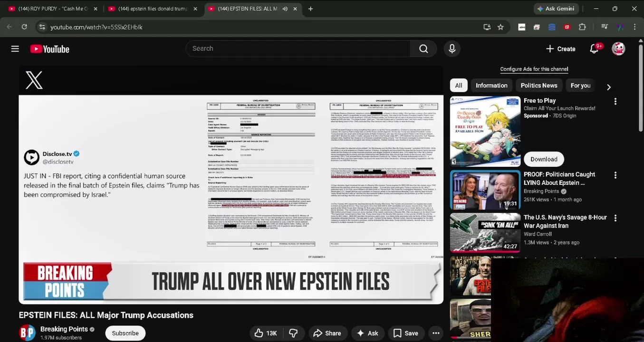Open Seven Deadly Sins Origin ad thumbnail
The image size is (644, 342).
click(x=485, y=132)
